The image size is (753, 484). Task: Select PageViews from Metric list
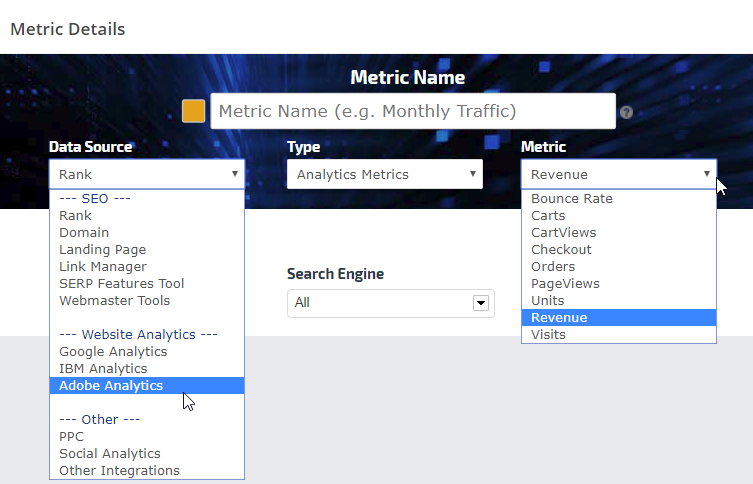[x=565, y=283]
